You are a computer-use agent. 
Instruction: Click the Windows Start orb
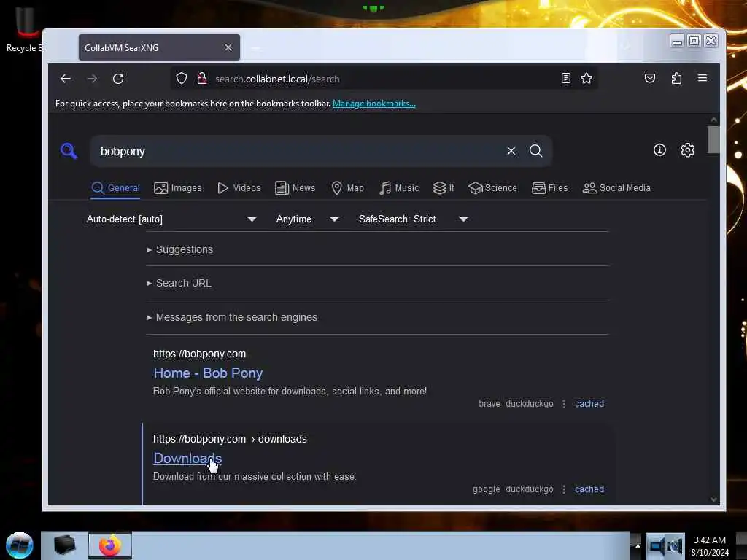click(x=20, y=545)
